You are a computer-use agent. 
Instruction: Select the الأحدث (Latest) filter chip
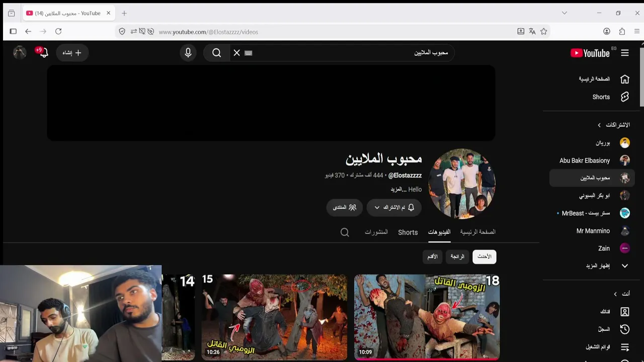point(485,257)
